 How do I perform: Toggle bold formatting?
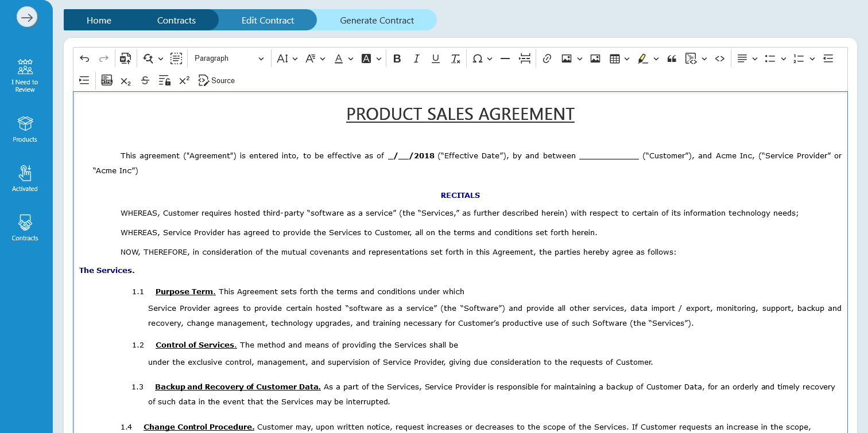pos(397,58)
